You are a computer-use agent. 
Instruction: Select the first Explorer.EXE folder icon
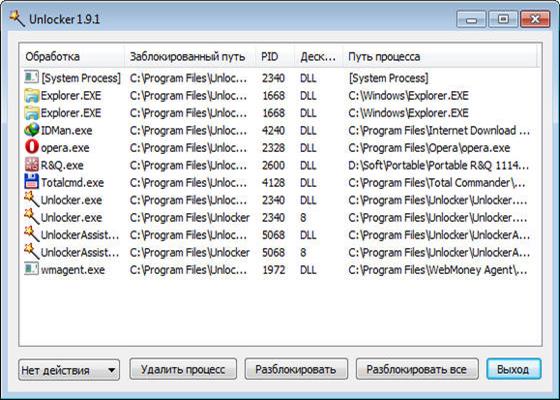click(x=31, y=95)
